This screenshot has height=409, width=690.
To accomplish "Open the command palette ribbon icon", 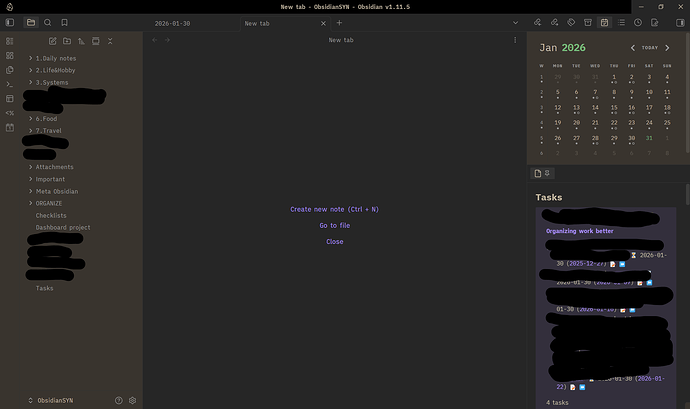I will [x=9, y=84].
